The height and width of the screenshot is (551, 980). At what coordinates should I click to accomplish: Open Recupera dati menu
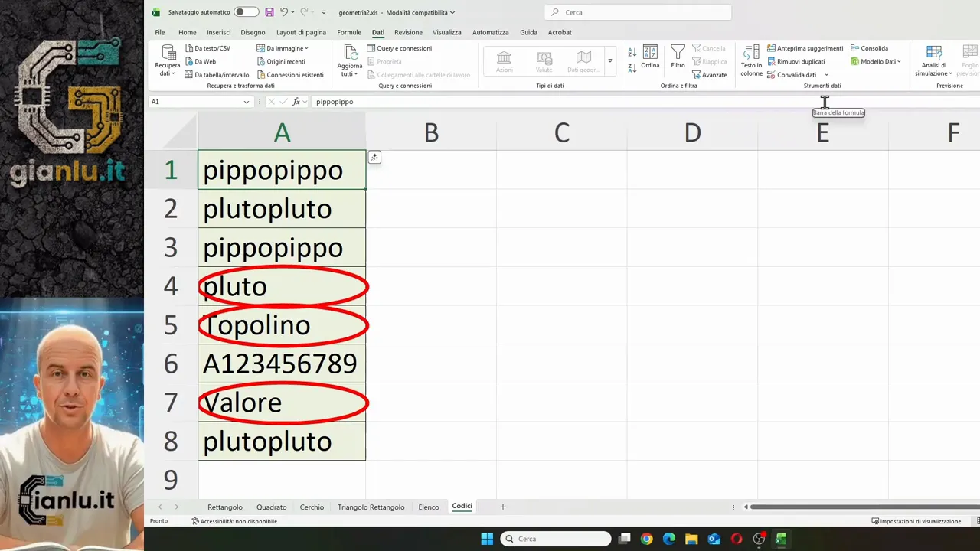(x=168, y=60)
